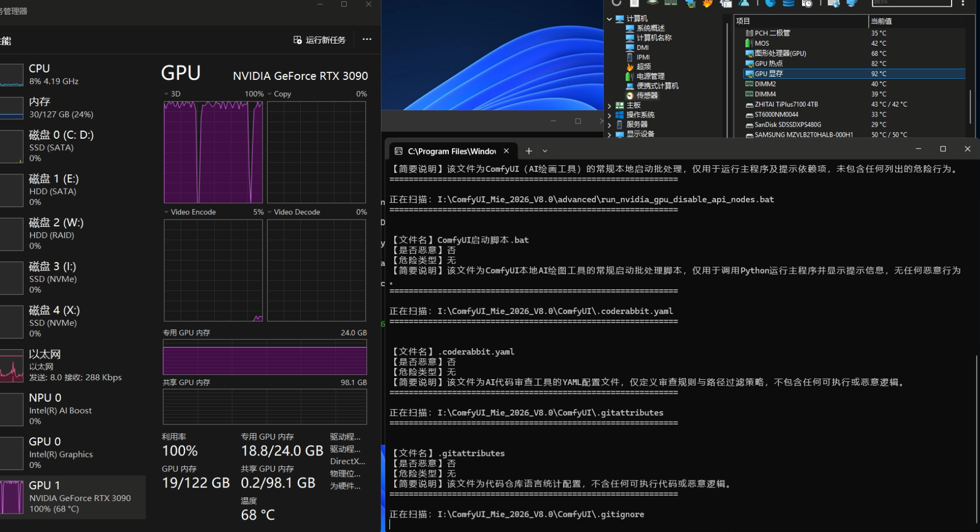
Task: Click the 共享 GPU 内存 graph
Action: [265, 407]
